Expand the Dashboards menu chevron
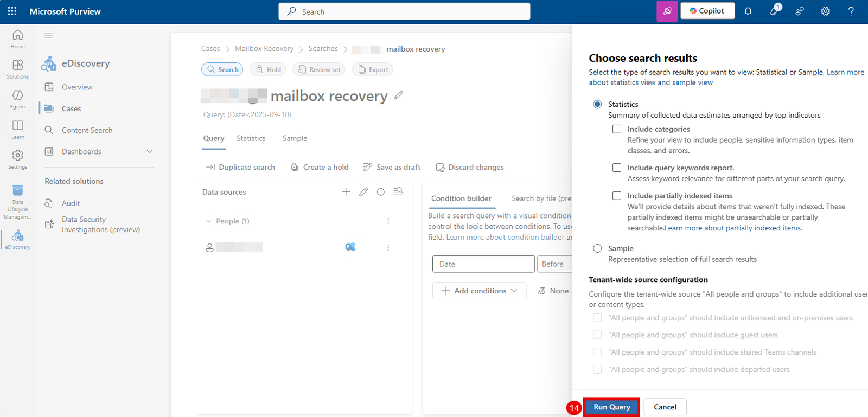 tap(149, 151)
